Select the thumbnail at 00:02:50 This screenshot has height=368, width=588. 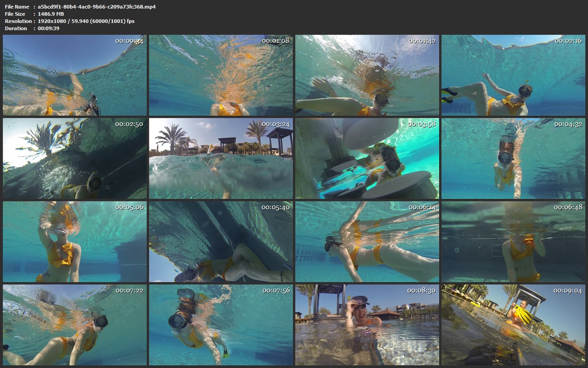[x=75, y=158]
